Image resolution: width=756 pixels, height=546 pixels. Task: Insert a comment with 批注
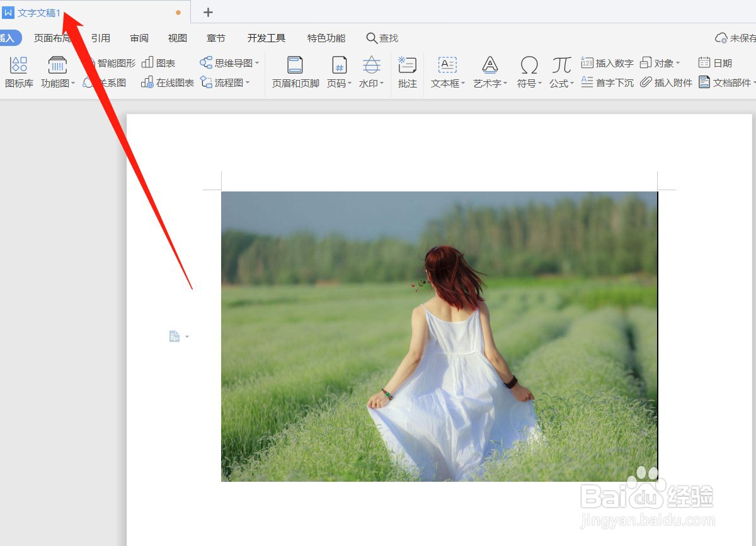pyautogui.click(x=408, y=72)
